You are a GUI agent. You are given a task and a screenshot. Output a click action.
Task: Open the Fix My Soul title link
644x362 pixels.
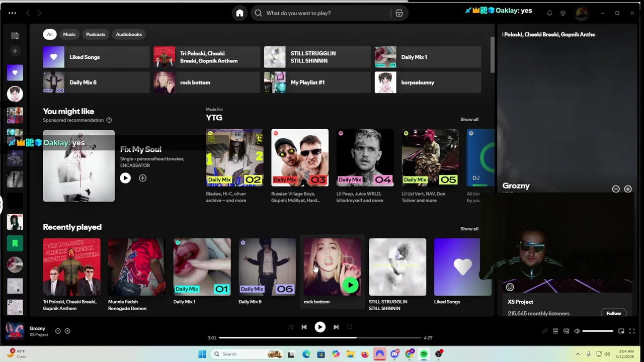click(x=140, y=149)
